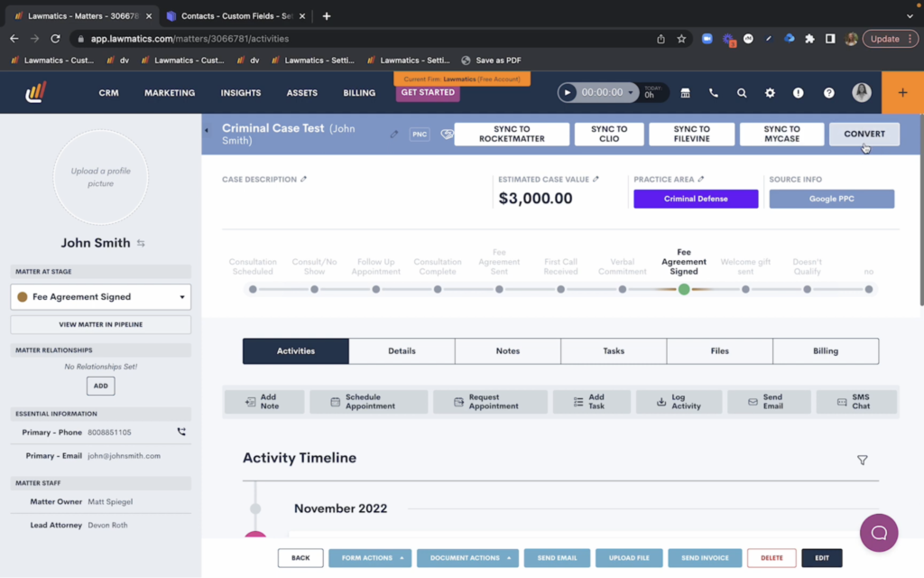The width and height of the screenshot is (924, 578).
Task: Click Log Activity action
Action: [679, 402]
